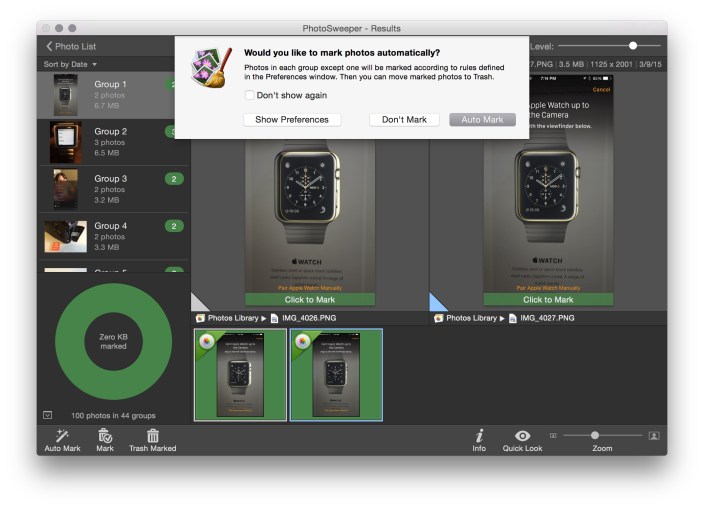Click to Mark the IMG_4026.PNG photo
The width and height of the screenshot is (704, 508).
point(310,299)
